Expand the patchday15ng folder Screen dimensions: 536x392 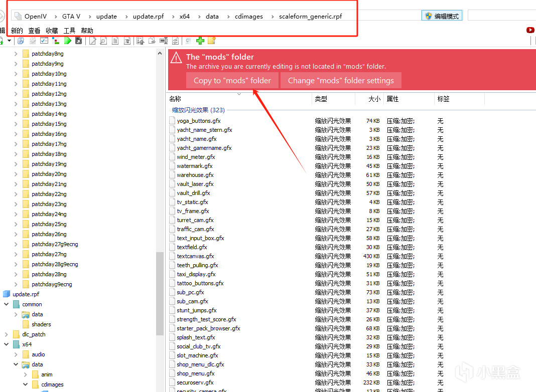pos(16,124)
